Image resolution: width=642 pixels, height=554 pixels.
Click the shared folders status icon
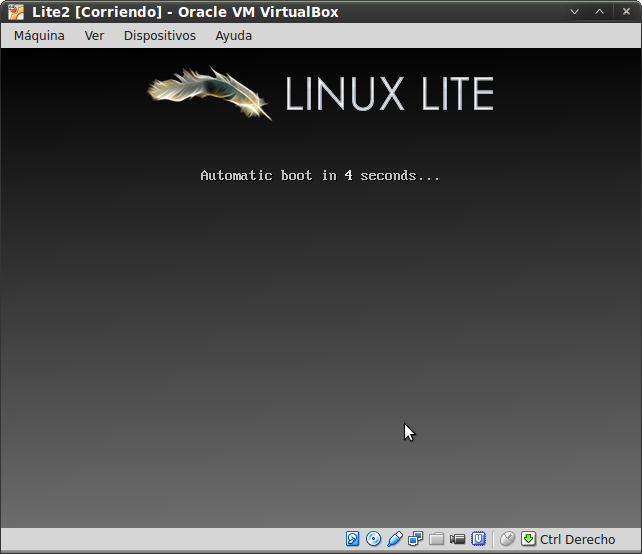(437, 539)
